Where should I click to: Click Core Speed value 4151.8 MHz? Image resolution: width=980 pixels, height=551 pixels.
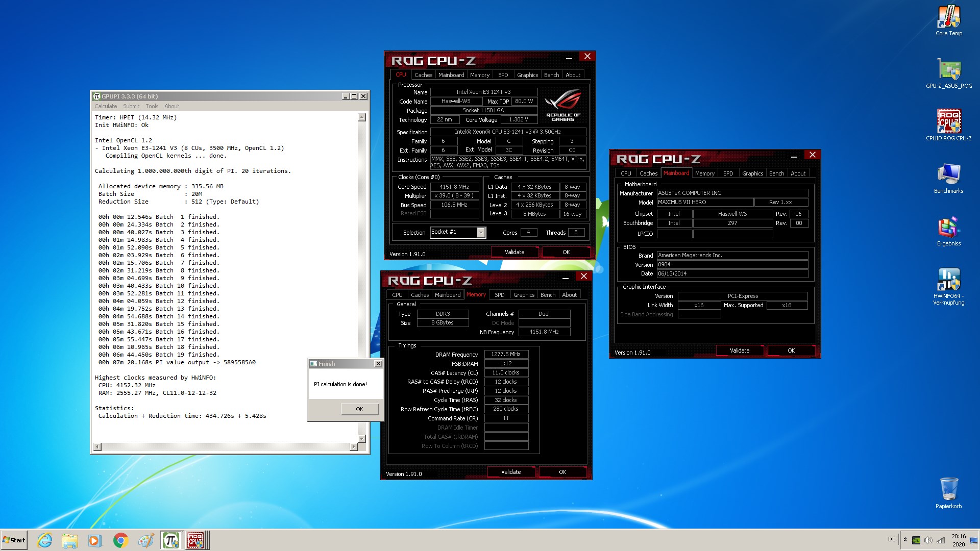point(454,187)
